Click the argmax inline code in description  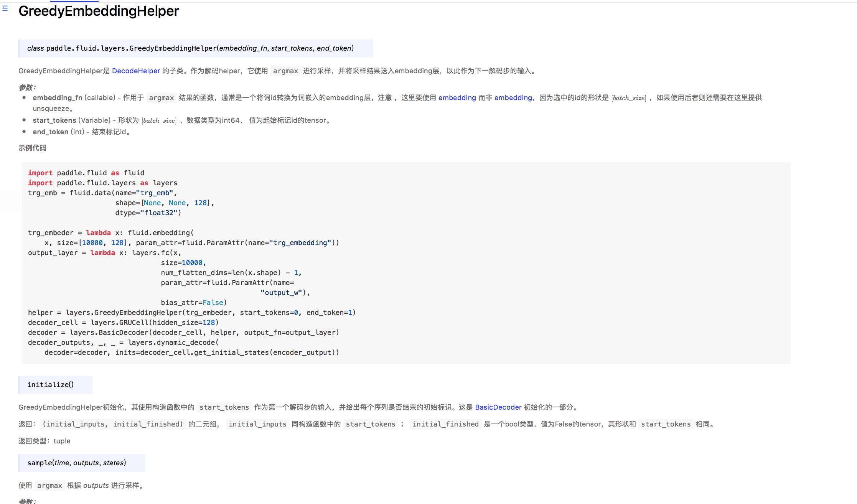[x=285, y=71]
